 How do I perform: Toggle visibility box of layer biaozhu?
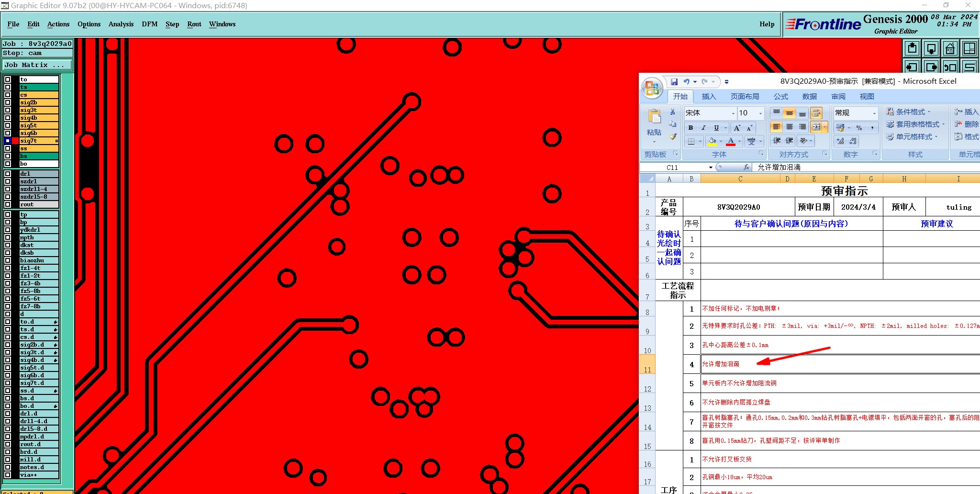pyautogui.click(x=8, y=260)
